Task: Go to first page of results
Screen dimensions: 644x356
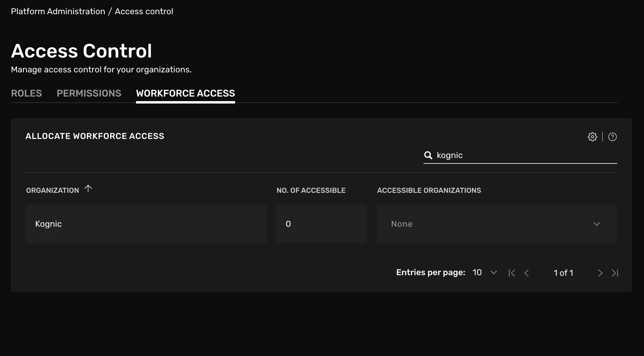Action: pyautogui.click(x=512, y=273)
